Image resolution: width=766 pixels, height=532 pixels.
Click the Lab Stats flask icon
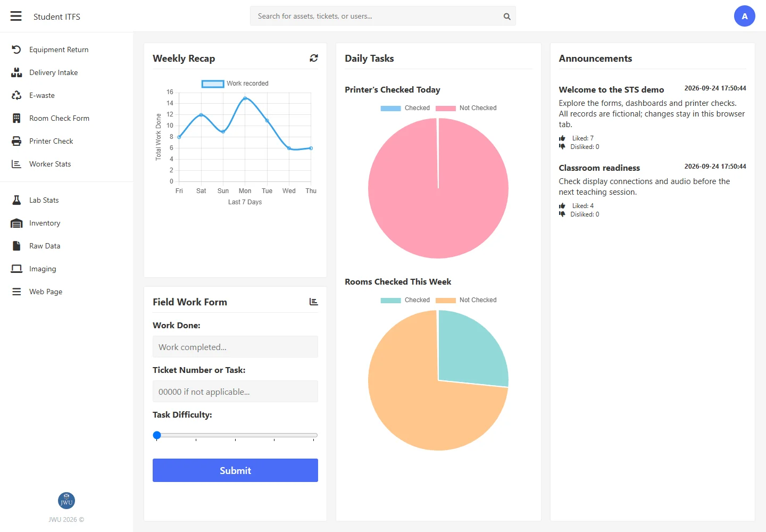coord(16,200)
